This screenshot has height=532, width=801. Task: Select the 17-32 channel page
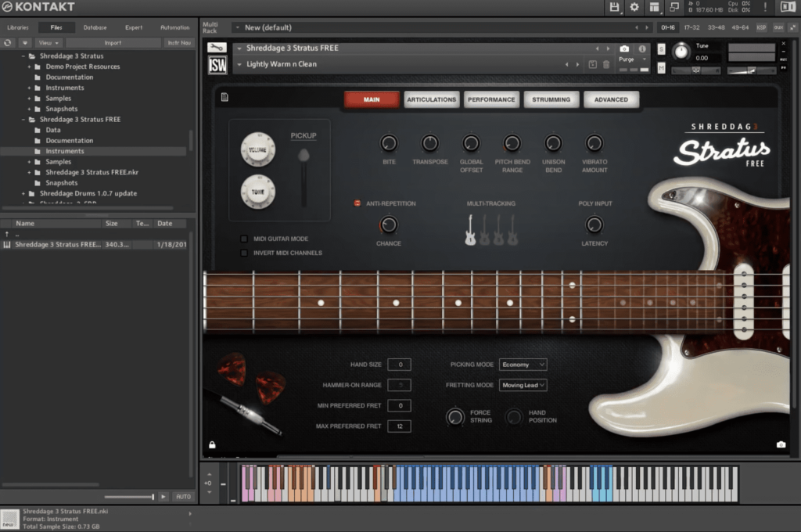691,27
